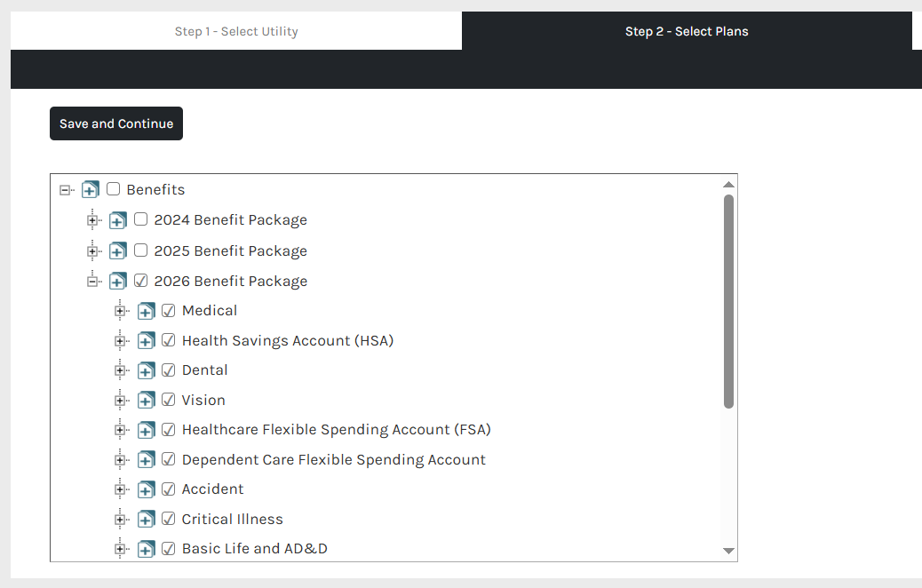Expand the Dental tree node
Image resolution: width=922 pixels, height=588 pixels.
click(120, 370)
